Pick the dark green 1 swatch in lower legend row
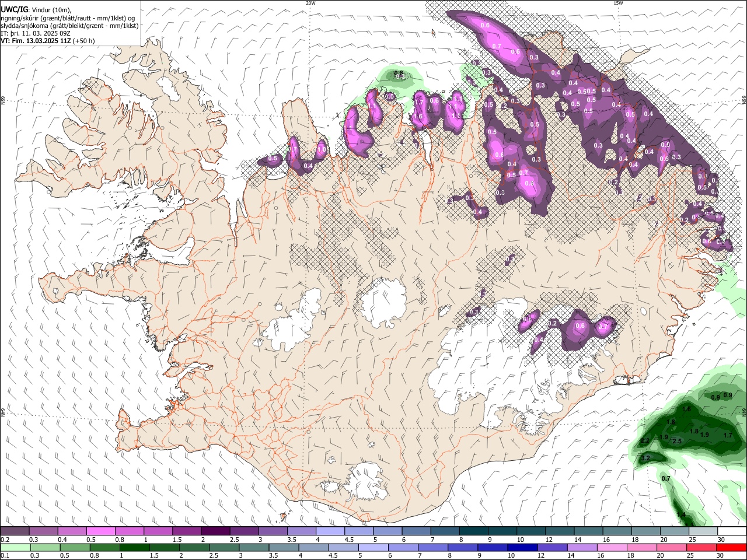747x560 pixels. click(135, 547)
